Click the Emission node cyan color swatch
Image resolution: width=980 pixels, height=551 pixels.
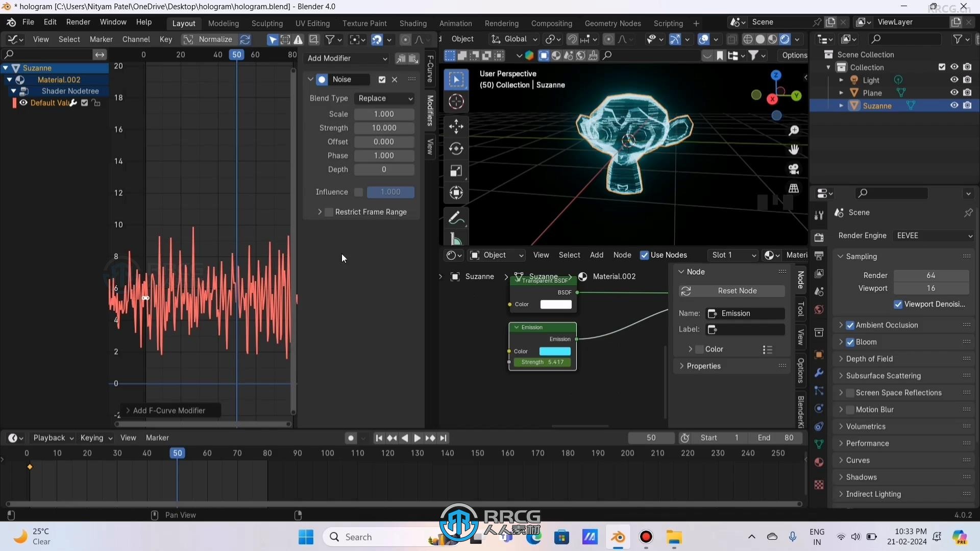(x=555, y=351)
